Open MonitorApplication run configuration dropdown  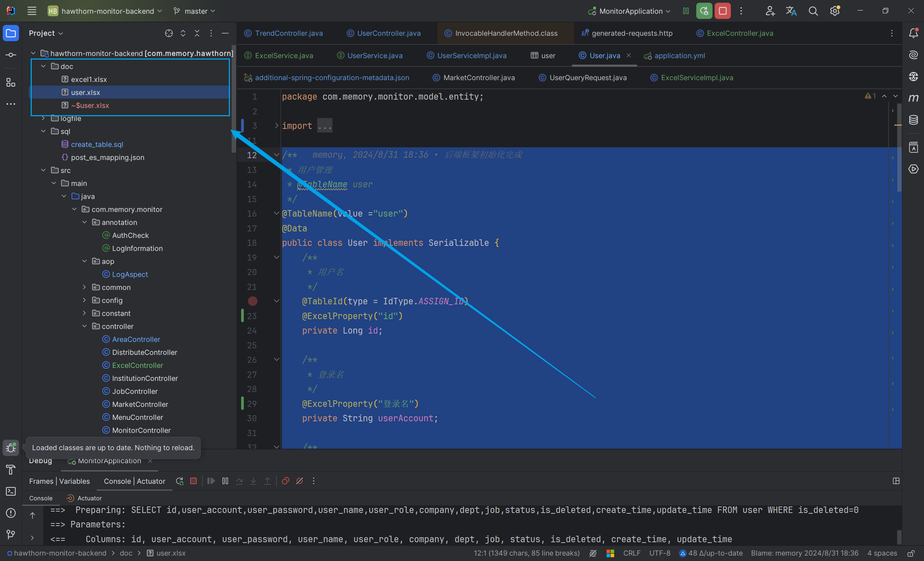629,11
